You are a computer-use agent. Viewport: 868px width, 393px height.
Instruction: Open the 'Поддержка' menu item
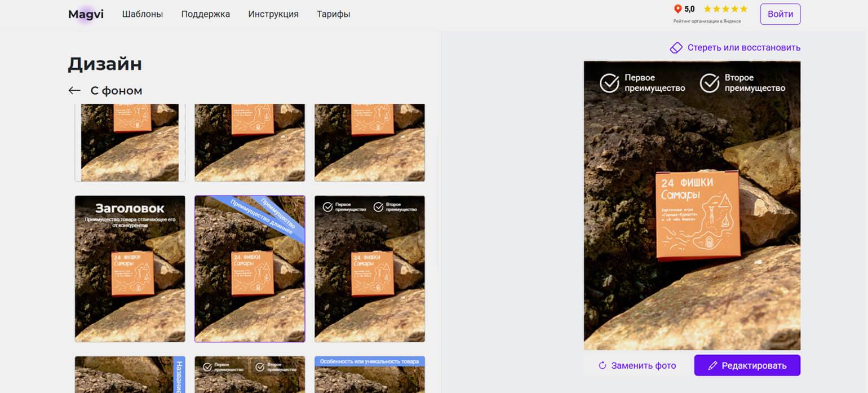pyautogui.click(x=206, y=14)
